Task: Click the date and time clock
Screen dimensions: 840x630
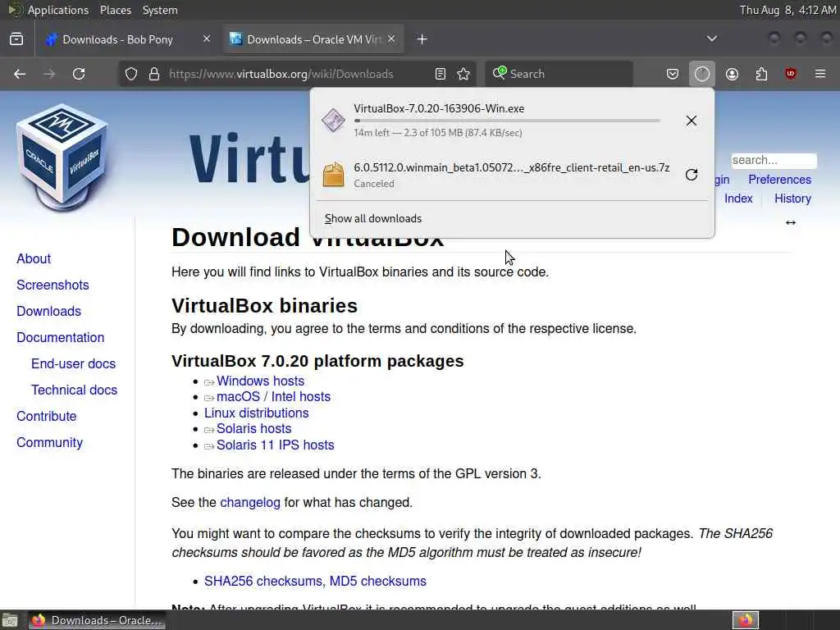Action: [x=787, y=10]
